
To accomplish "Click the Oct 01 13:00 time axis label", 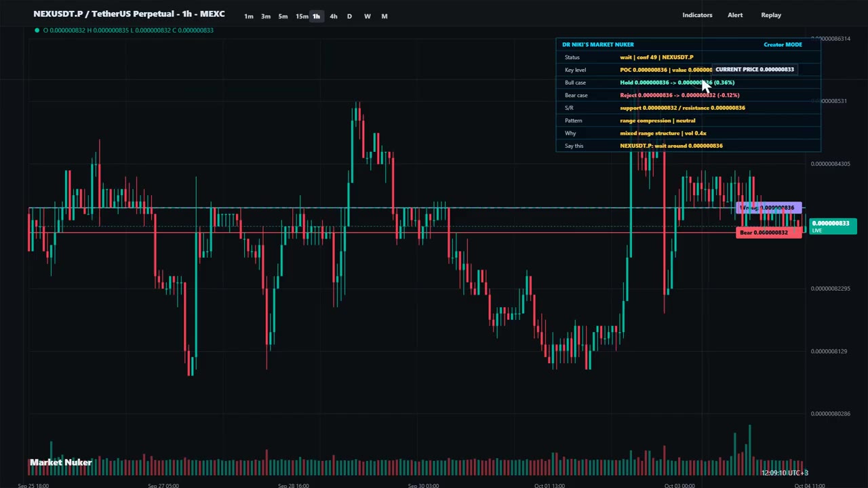I will [549, 485].
